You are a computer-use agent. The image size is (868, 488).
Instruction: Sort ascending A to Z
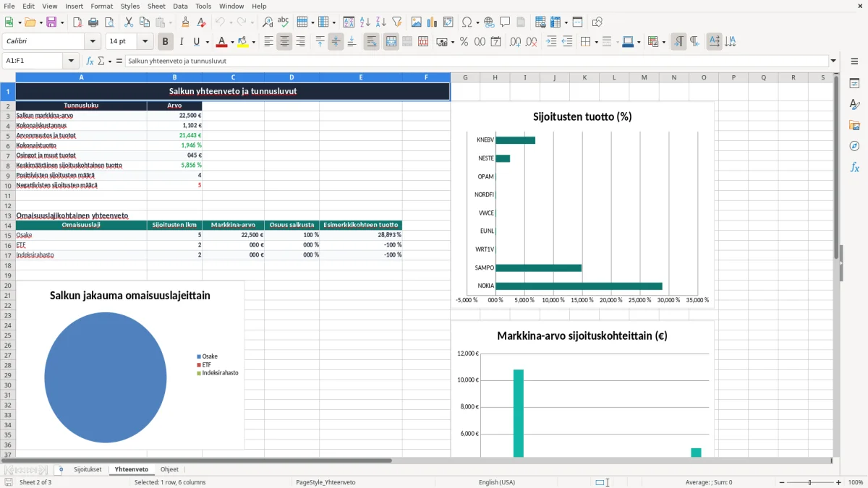click(365, 22)
